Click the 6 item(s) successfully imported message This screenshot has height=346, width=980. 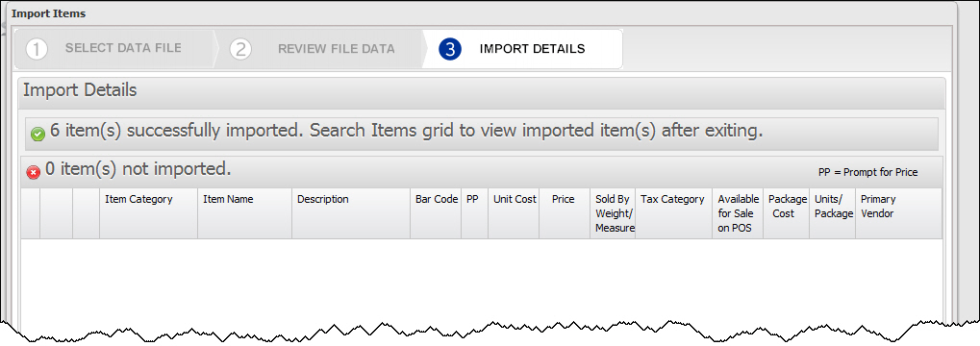coord(407,132)
